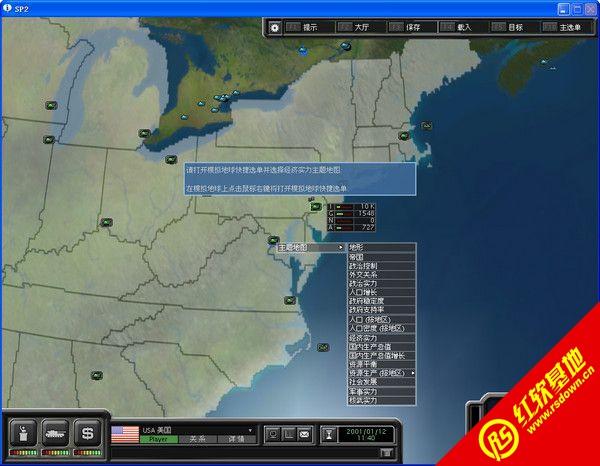This screenshot has height=466, width=600.
Task: Open the 主选单 main menu button
Action: point(566,27)
